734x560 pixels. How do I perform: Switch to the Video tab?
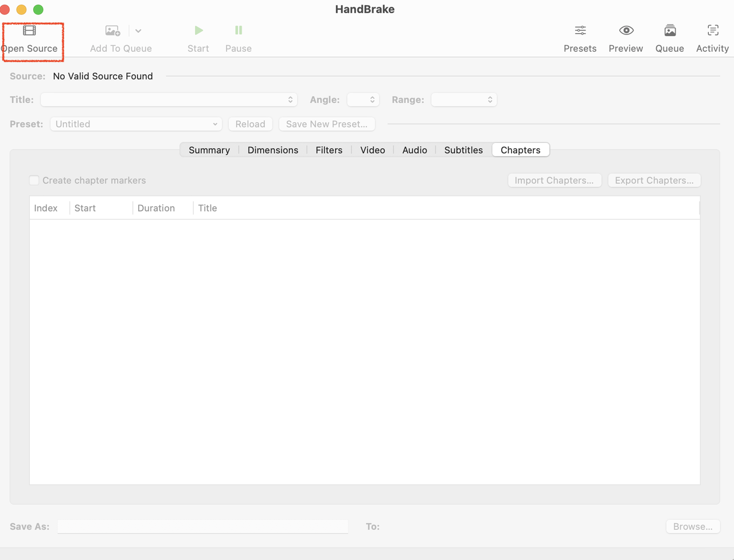point(372,150)
